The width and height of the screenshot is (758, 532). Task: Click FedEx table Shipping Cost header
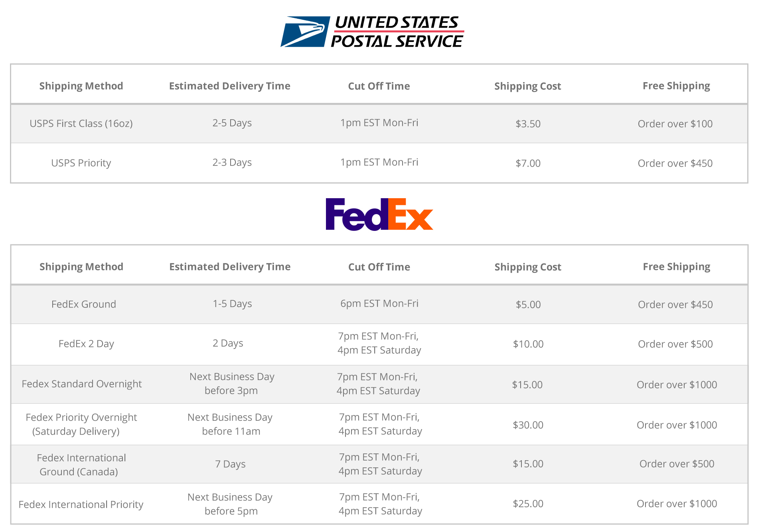coord(528,267)
